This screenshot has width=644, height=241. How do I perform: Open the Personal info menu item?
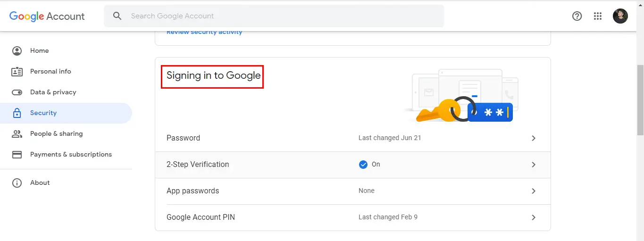pos(50,72)
